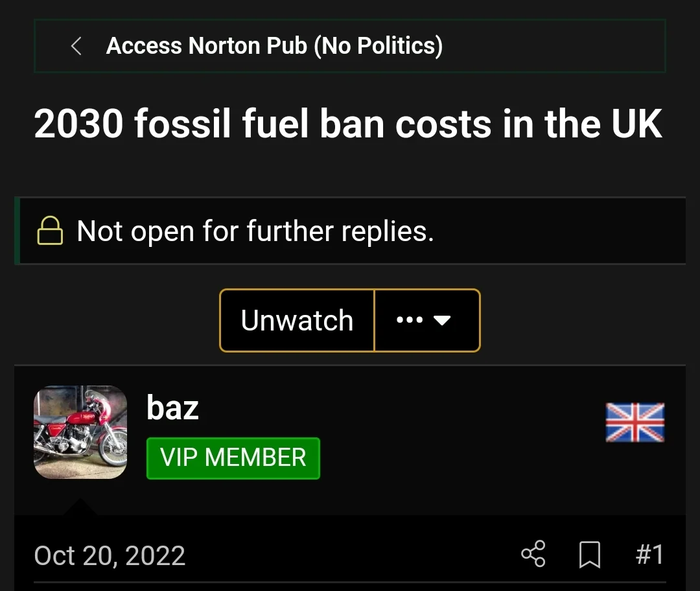The image size is (700, 591).
Task: Click the three-dot ellipsis icon
Action: pos(409,320)
